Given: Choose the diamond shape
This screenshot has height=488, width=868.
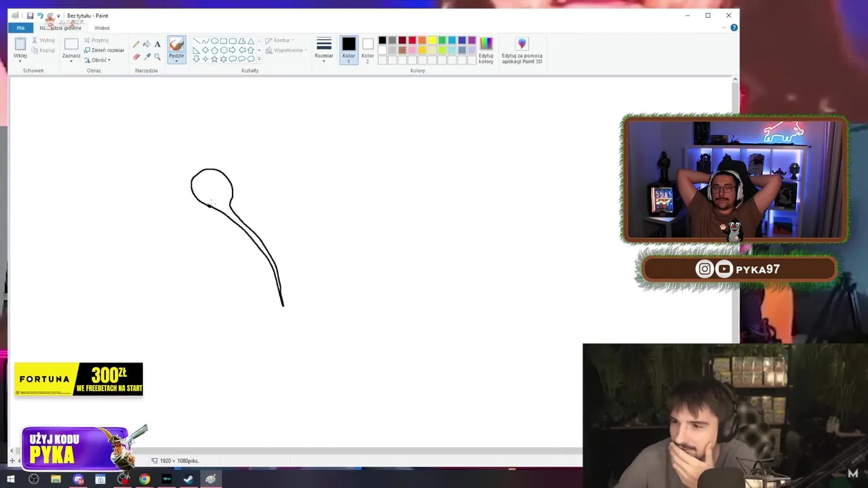Looking at the screenshot, I should (205, 50).
